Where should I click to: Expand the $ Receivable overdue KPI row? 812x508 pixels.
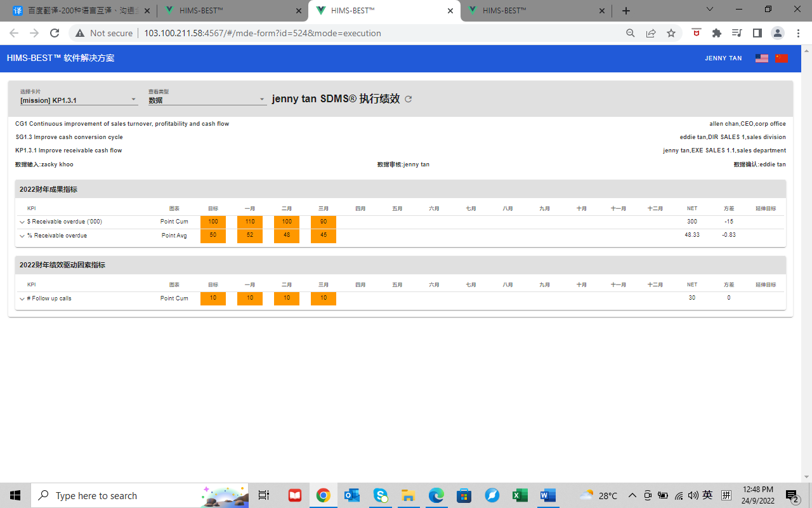(22, 222)
